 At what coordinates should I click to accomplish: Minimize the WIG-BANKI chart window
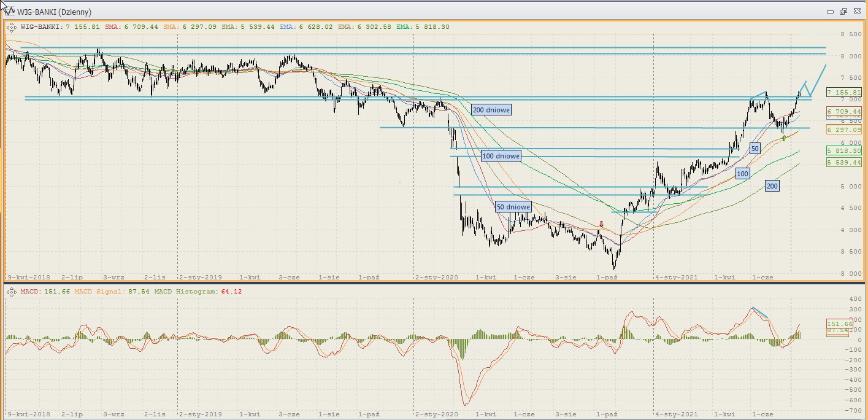coord(831,11)
